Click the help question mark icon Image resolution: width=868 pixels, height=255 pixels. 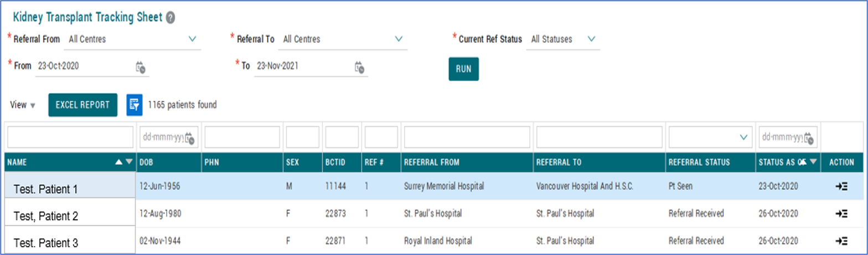click(x=170, y=18)
